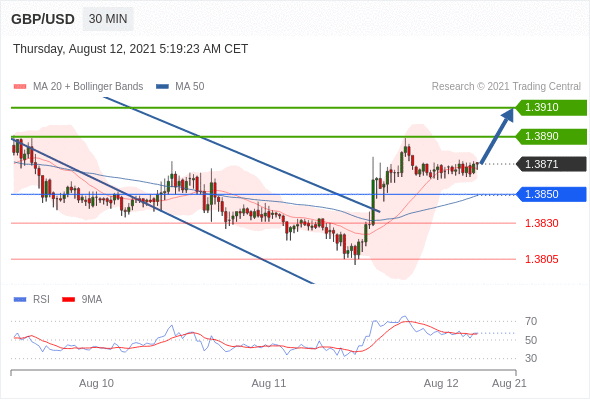Click the red 1.3830 support label

coord(542,223)
